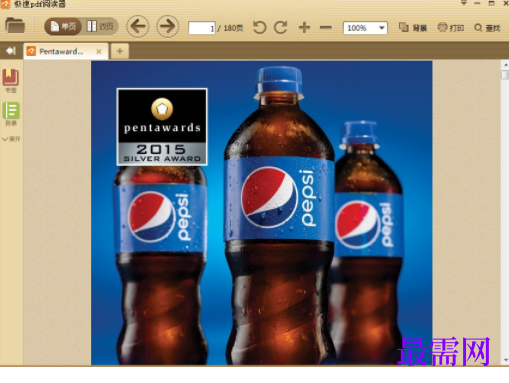
Task: Maximize the PDF reader window
Action: pos(491,3)
